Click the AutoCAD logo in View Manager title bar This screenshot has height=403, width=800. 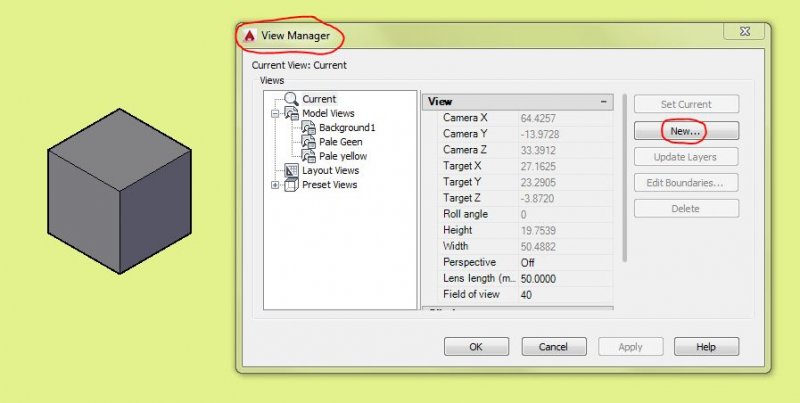pos(249,36)
